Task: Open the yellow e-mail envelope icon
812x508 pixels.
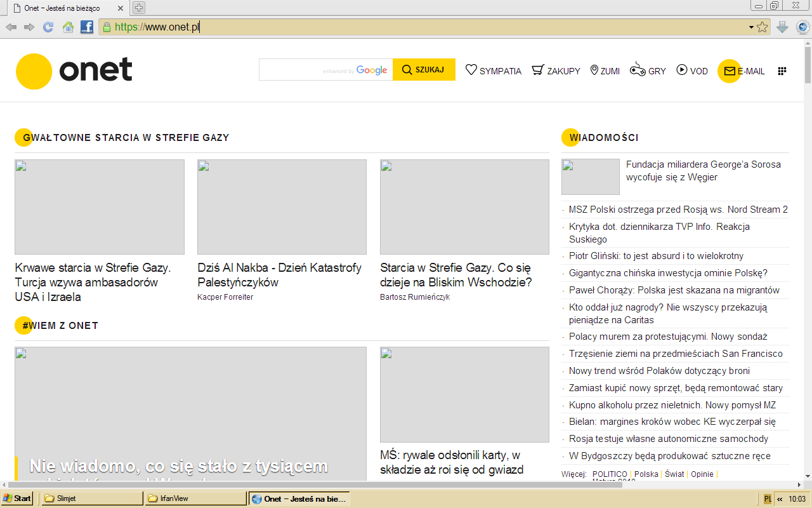Action: (x=729, y=70)
